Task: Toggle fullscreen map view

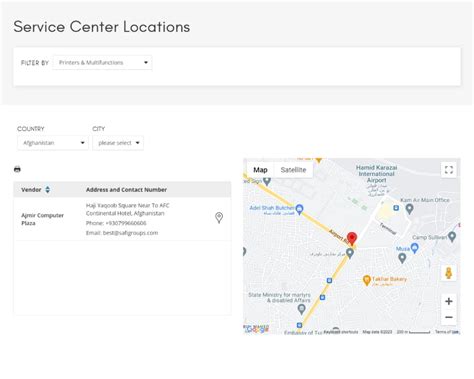Action: [449, 170]
